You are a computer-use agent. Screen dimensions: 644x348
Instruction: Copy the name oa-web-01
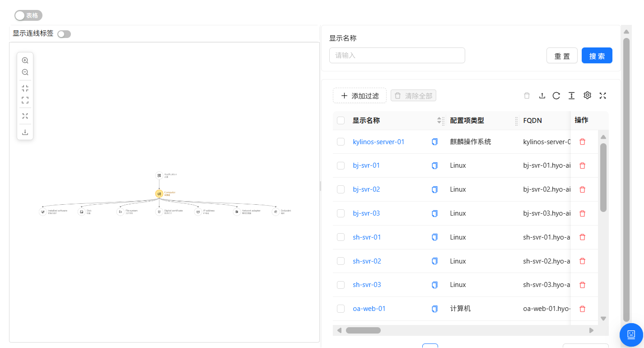(x=434, y=309)
